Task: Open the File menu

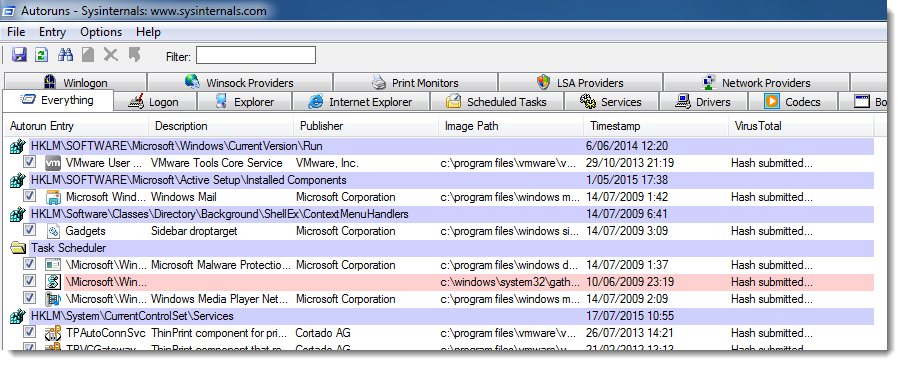Action: click(x=16, y=32)
